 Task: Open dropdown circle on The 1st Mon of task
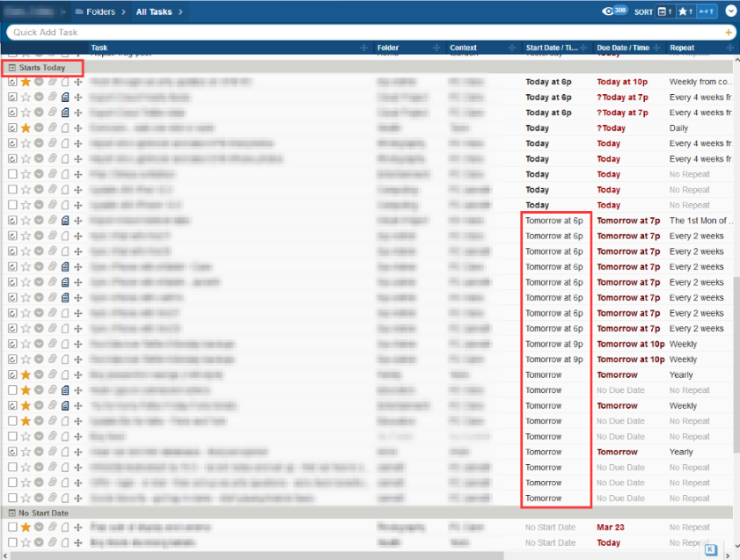click(x=40, y=221)
